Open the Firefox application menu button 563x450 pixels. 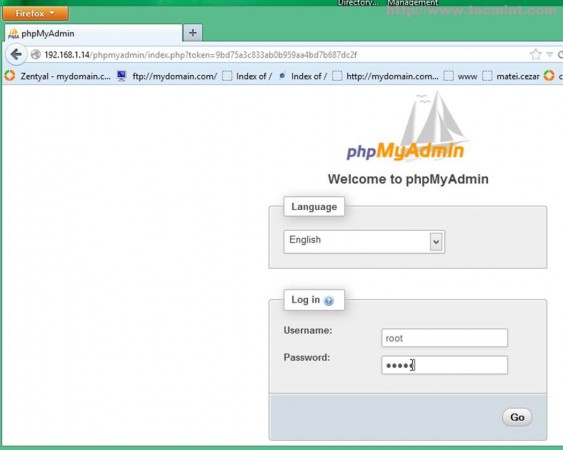click(x=35, y=14)
